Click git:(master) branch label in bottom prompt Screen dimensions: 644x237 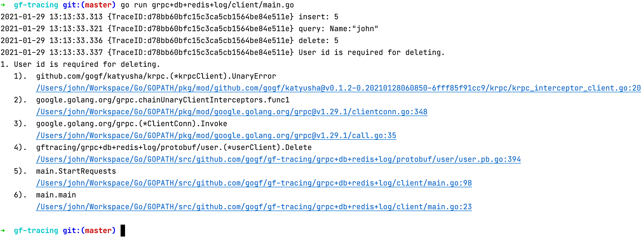(89, 231)
